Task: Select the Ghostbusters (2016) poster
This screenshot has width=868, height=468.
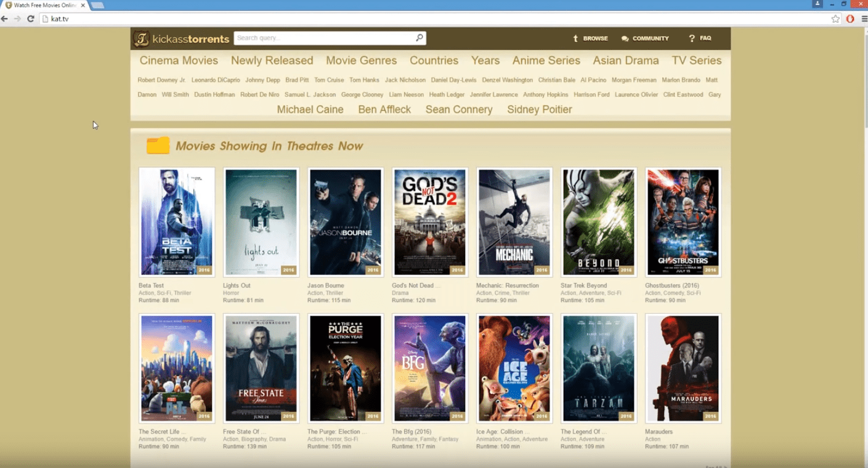Action: pos(683,222)
